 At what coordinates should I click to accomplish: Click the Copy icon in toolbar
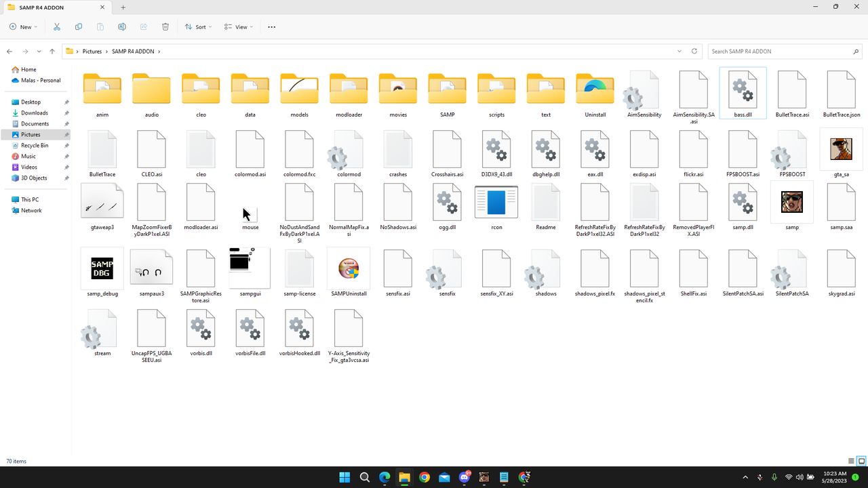79,27
